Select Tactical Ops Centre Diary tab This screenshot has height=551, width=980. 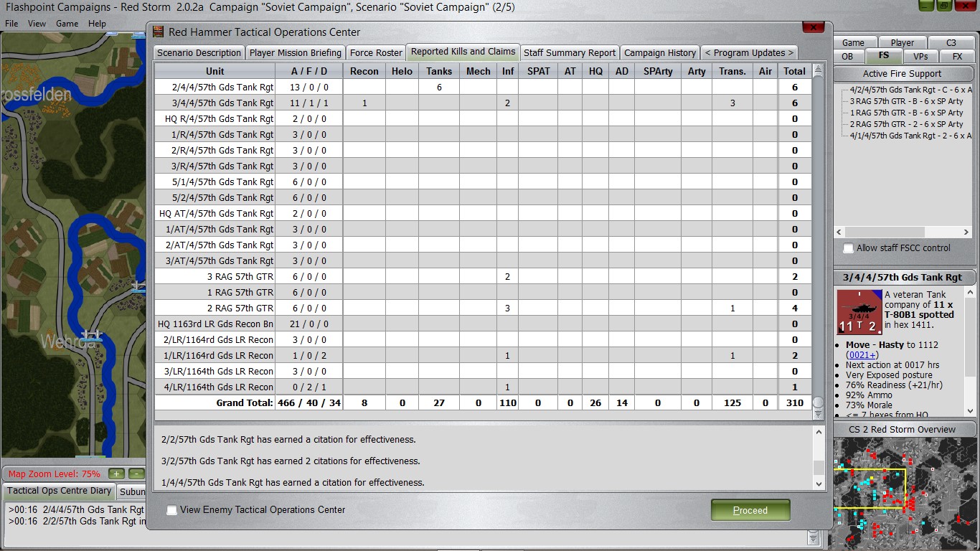pos(60,491)
